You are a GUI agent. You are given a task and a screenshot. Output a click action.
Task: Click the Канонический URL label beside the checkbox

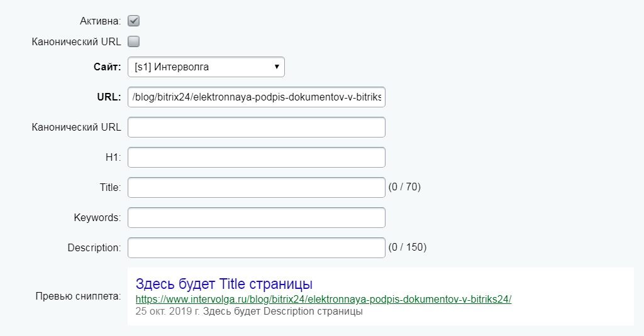[76, 42]
